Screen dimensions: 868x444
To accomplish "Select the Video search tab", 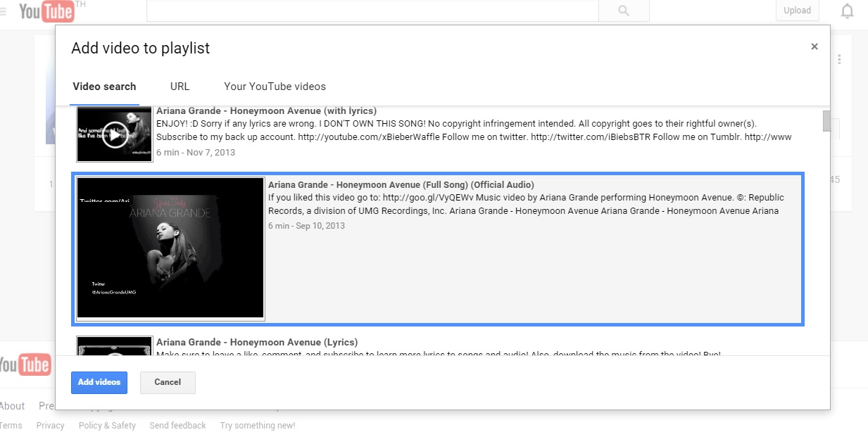I will point(104,87).
